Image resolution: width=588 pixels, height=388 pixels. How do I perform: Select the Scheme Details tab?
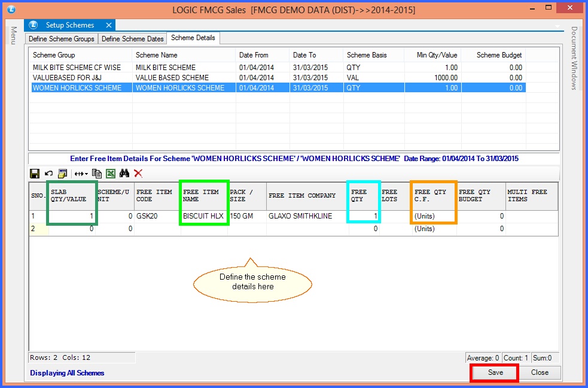coord(193,38)
